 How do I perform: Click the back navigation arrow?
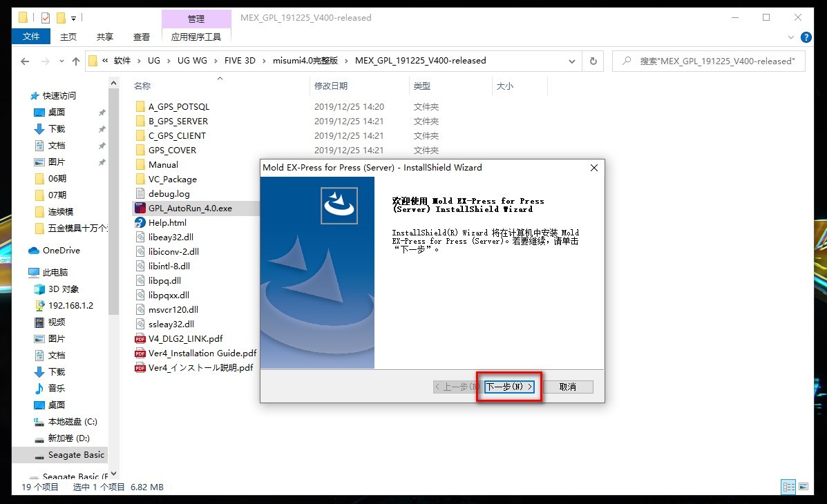[25, 61]
